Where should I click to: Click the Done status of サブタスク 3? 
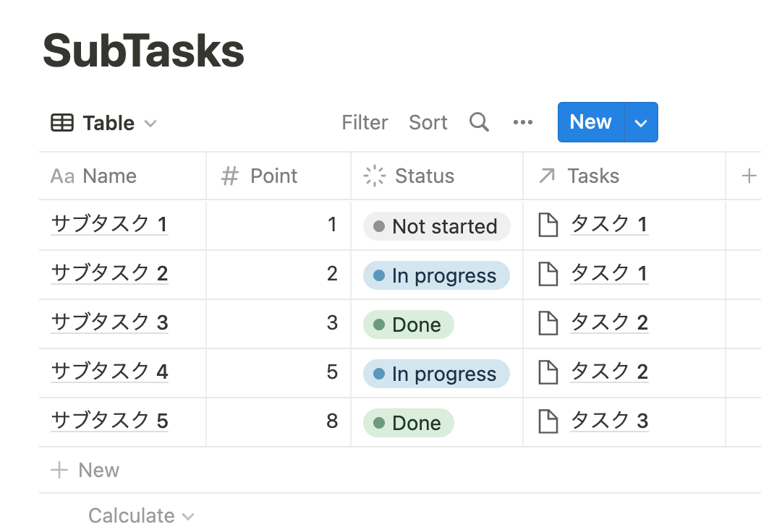pyautogui.click(x=408, y=325)
